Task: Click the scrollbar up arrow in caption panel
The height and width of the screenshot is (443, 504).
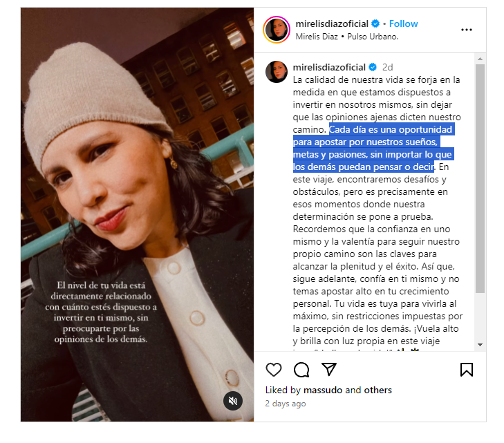Action: pos(480,59)
